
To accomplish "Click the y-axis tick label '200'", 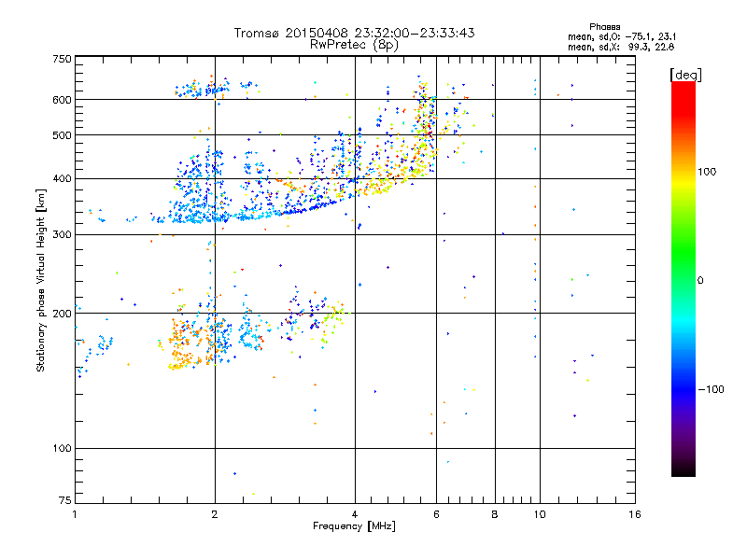I will (62, 314).
